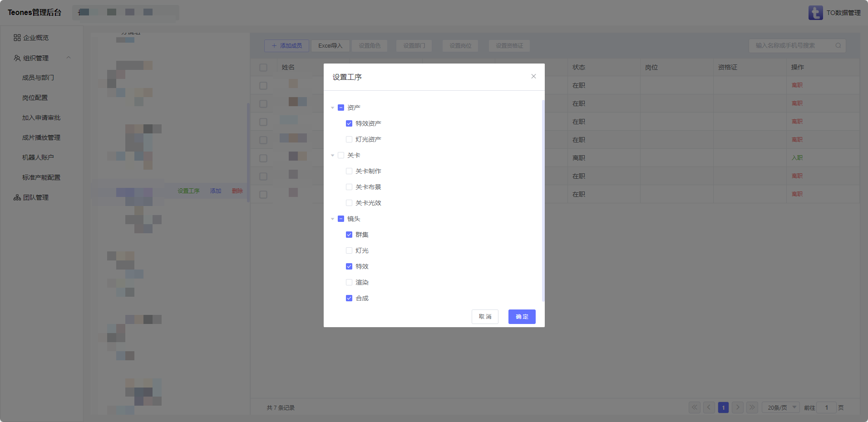Uncheck the 特效资产 checkbox
Screen dimensions: 868x422
(x=349, y=123)
